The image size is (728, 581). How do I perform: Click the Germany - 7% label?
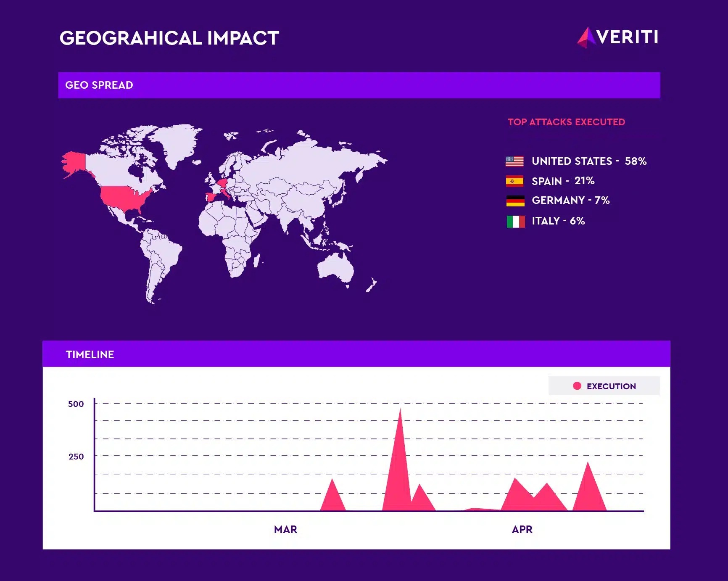point(570,201)
